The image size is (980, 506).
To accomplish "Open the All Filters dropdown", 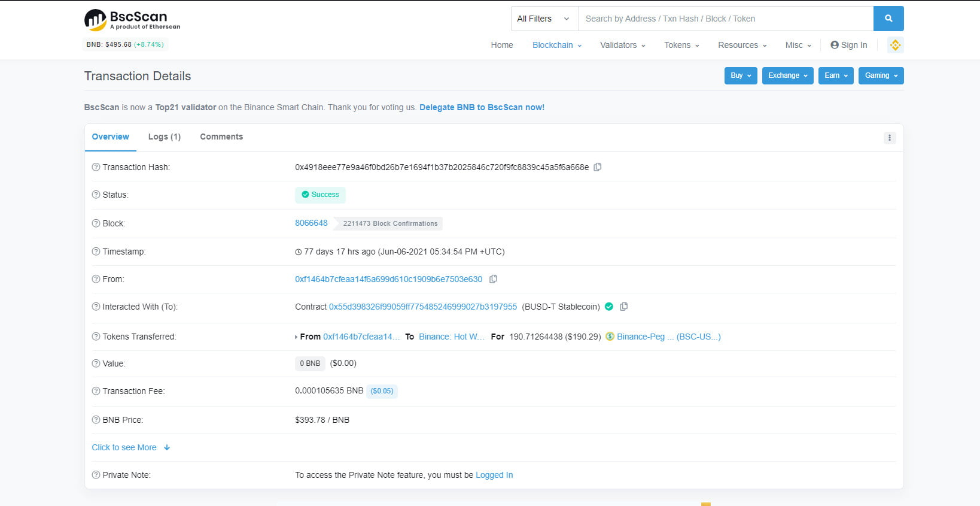I will (544, 19).
